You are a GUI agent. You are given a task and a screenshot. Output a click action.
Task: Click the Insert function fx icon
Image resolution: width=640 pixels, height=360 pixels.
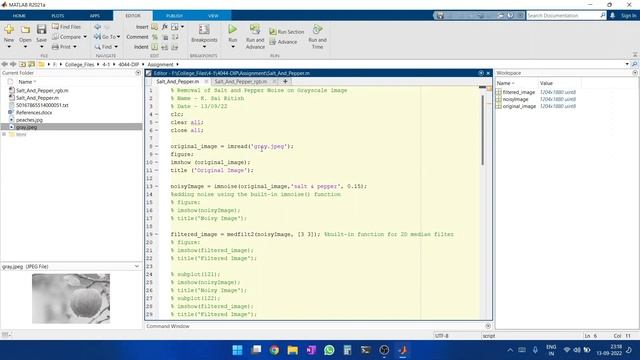click(x=164, y=27)
